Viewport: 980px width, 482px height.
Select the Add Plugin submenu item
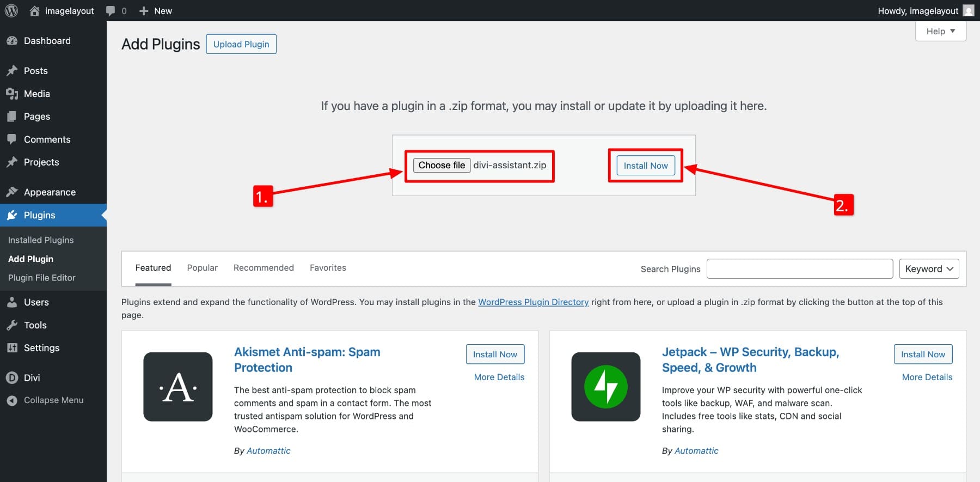point(30,259)
